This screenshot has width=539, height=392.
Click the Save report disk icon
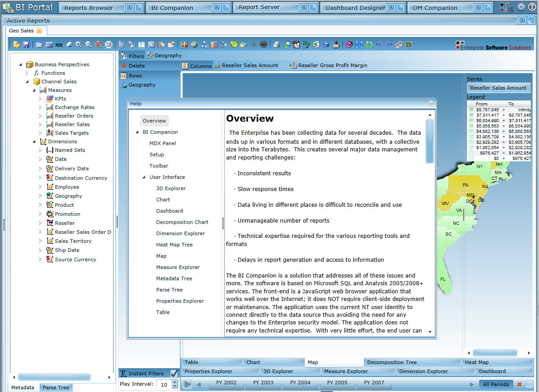pos(26,45)
